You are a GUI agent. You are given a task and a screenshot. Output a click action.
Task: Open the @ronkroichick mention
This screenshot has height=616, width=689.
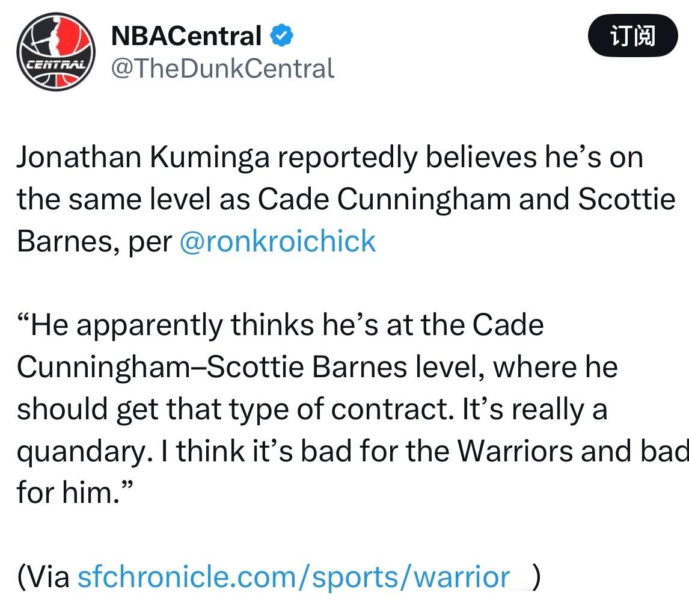coord(278,241)
